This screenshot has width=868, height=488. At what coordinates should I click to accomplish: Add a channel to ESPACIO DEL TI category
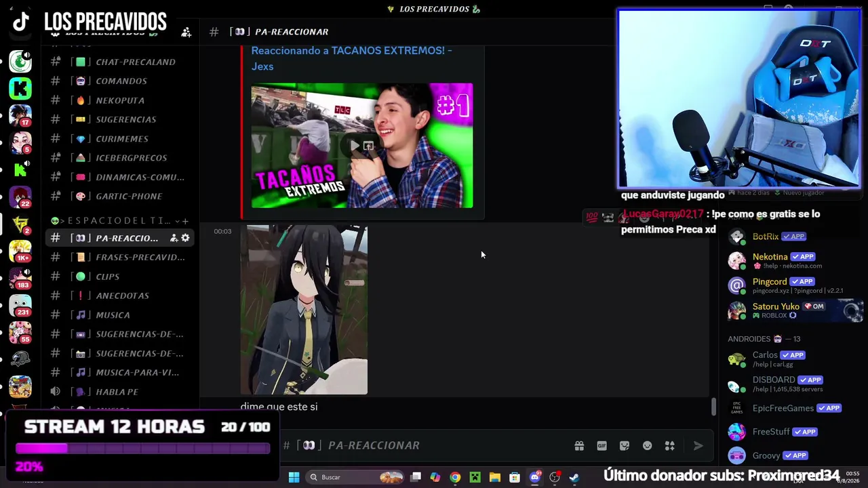pos(185,221)
